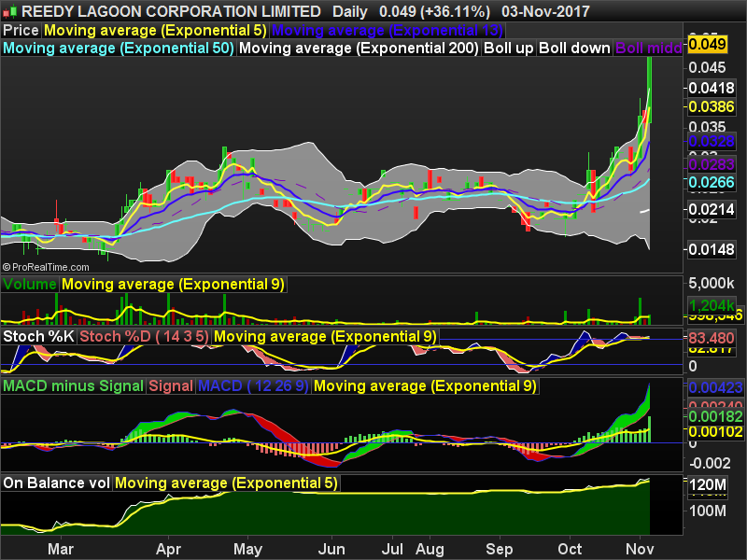Screen dimensions: 747x560
Task: Click the yellow 0.00102 MACD average value
Action: coord(715,432)
